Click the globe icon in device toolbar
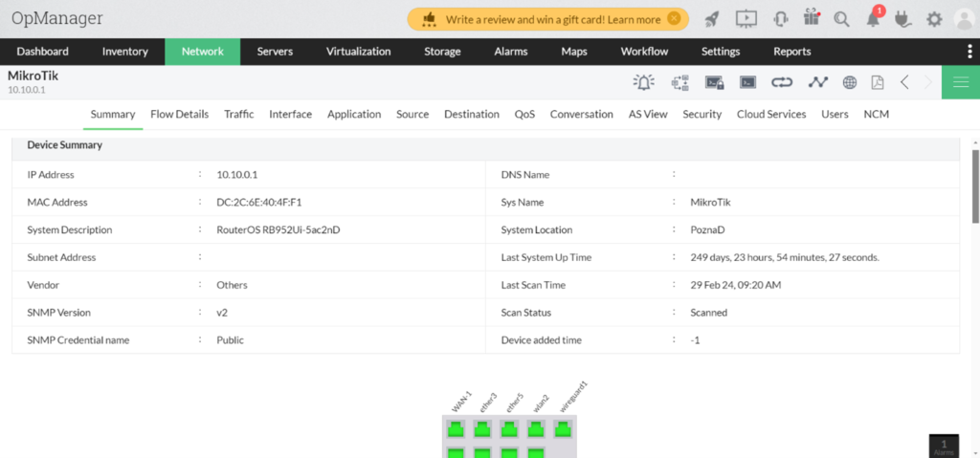 coord(849,82)
